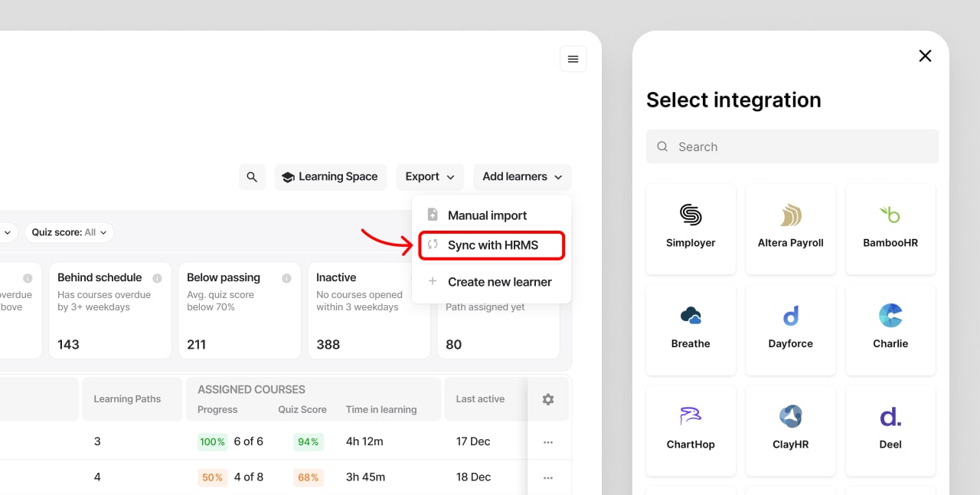Image resolution: width=980 pixels, height=495 pixels.
Task: Select the ClayHR integration
Action: (791, 431)
